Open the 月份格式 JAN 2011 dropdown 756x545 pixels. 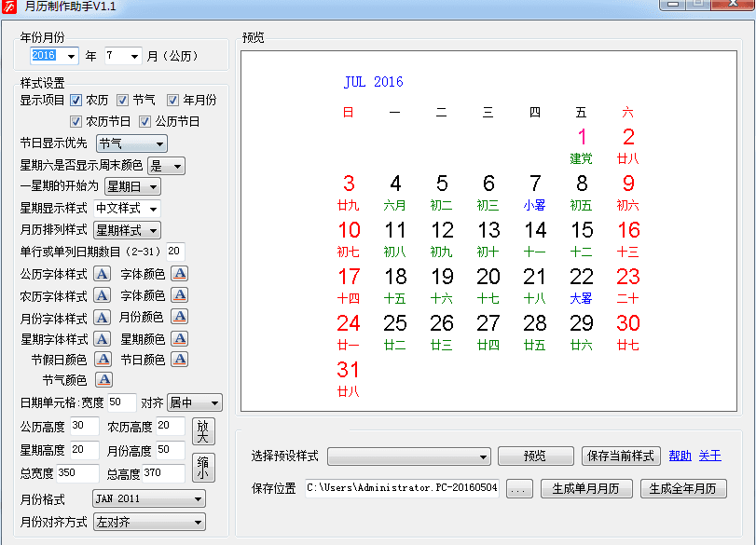tap(148, 499)
